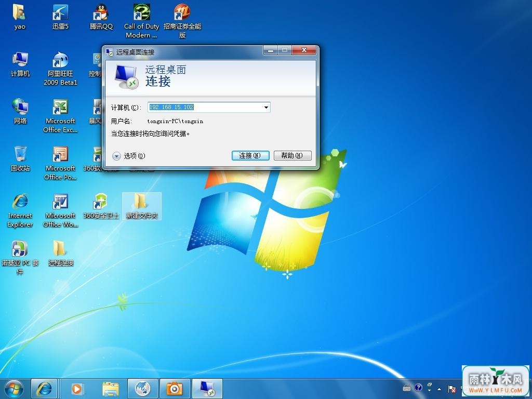This screenshot has width=532, height=399.
Task: Open Microsoft Office PowerPoint shortcut
Action: (x=60, y=163)
